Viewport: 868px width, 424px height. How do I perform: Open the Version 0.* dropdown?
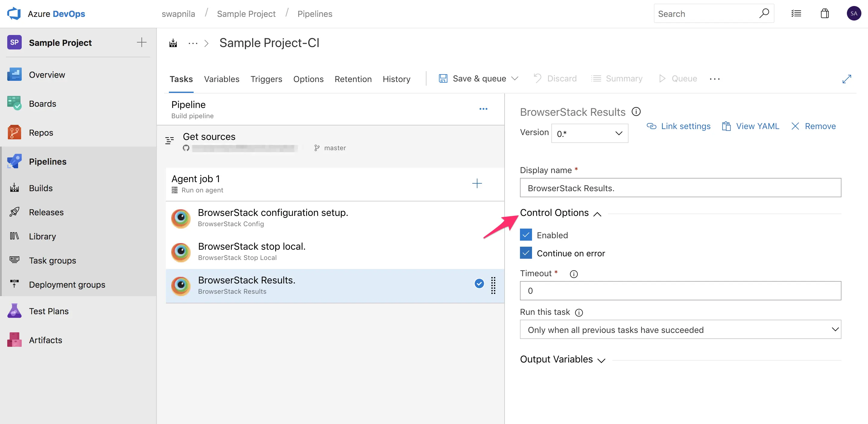(x=589, y=134)
